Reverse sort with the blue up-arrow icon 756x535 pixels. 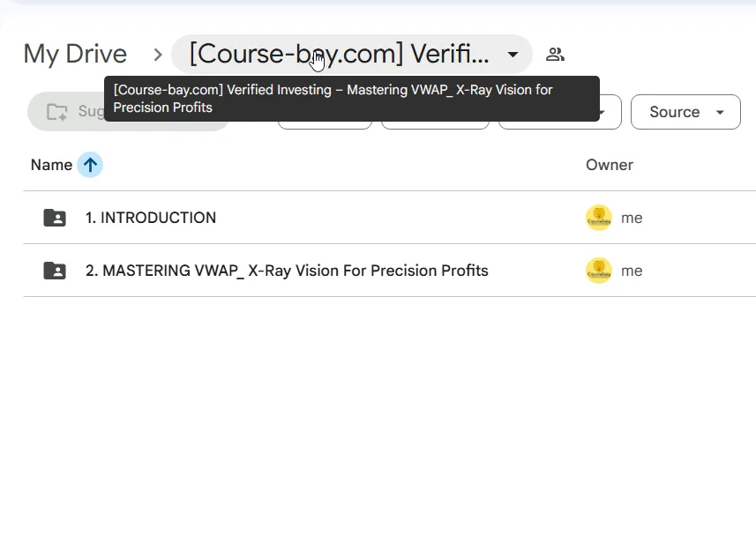(x=90, y=165)
